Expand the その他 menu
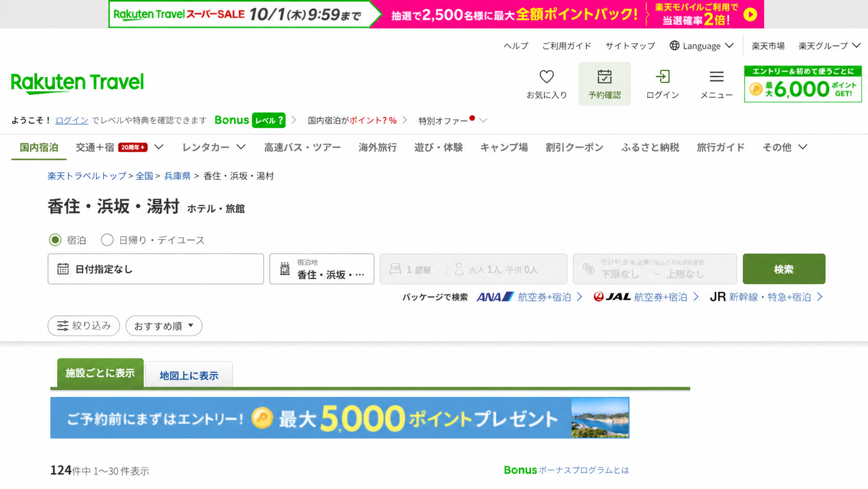This screenshot has width=868, height=489. click(803, 147)
